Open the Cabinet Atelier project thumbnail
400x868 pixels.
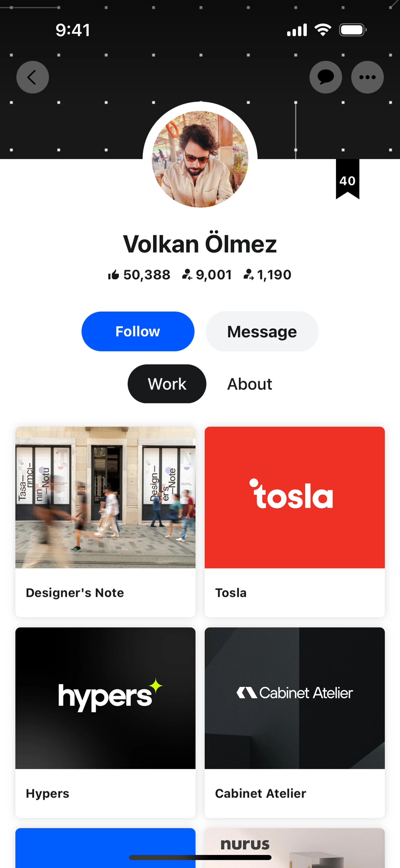point(295,698)
